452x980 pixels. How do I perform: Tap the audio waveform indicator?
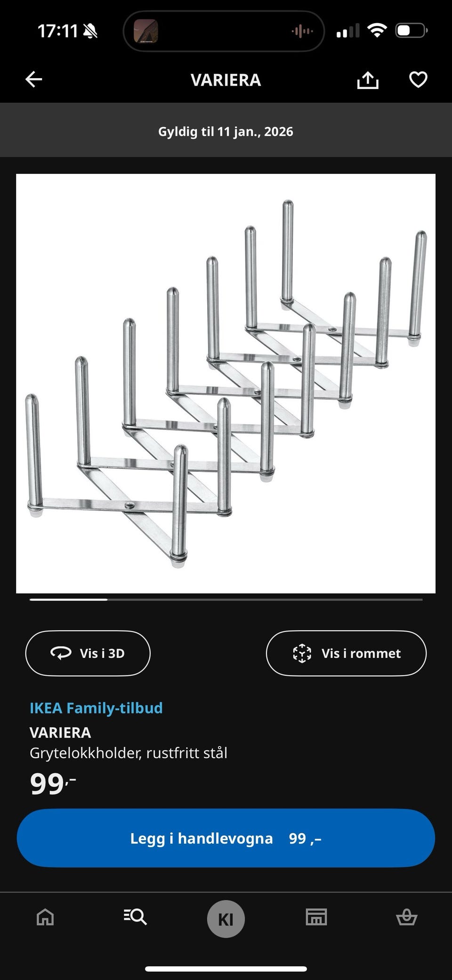(302, 32)
